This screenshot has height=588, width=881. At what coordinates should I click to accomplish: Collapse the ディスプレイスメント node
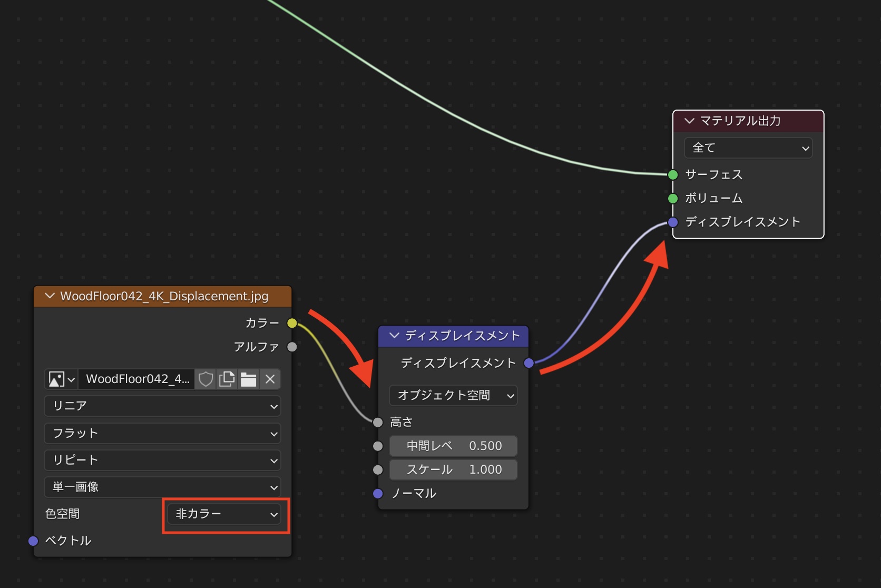[x=394, y=336]
